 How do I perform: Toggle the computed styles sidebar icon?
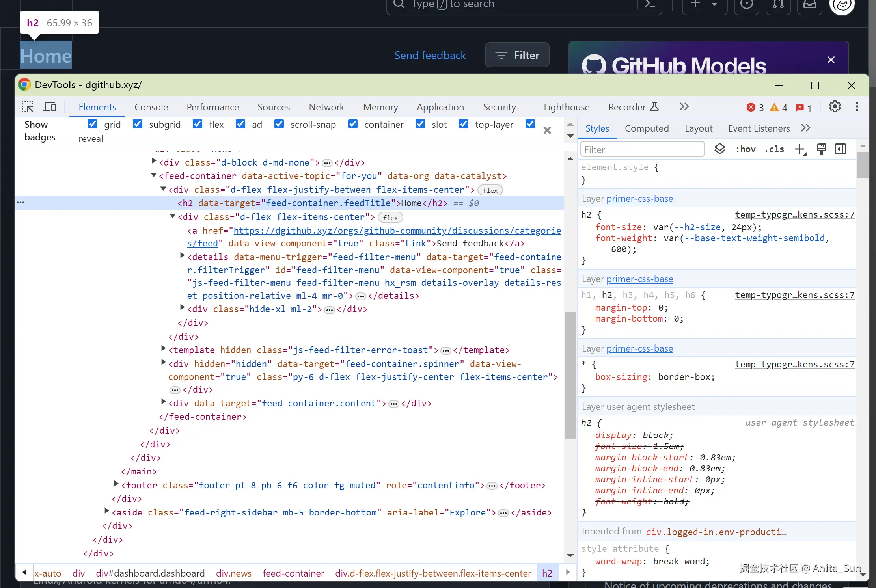pos(841,149)
